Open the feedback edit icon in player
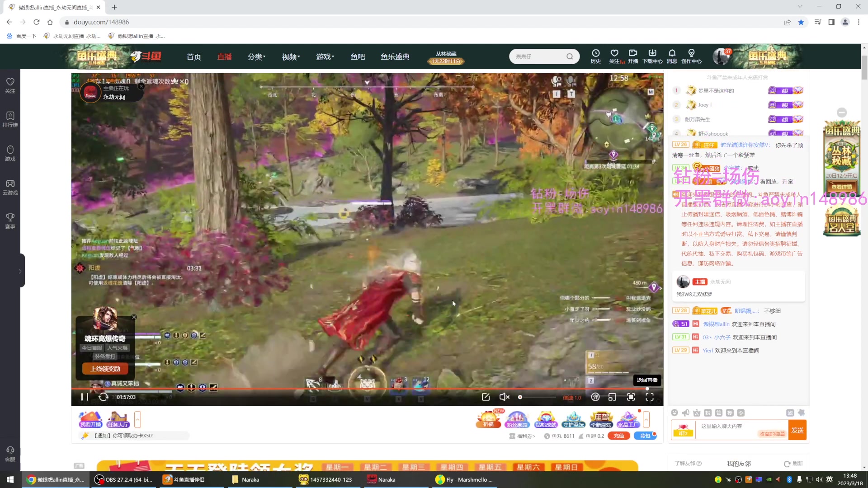The image size is (868, 488). 486,397
